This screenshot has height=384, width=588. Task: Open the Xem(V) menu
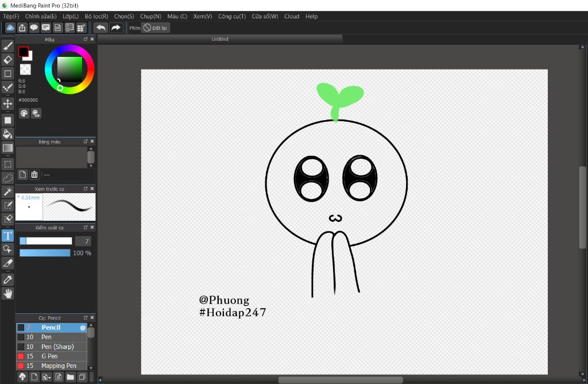203,17
